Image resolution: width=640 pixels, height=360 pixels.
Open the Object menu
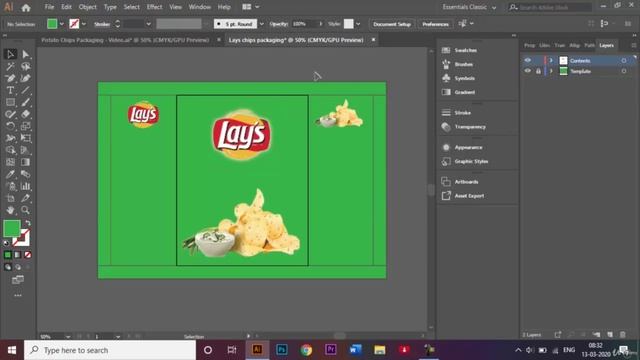[88, 7]
